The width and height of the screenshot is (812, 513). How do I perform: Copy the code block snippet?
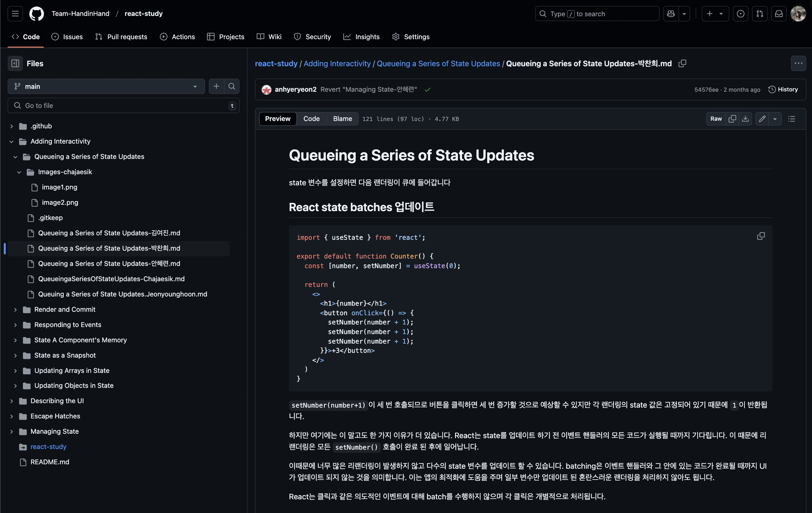pyautogui.click(x=761, y=236)
